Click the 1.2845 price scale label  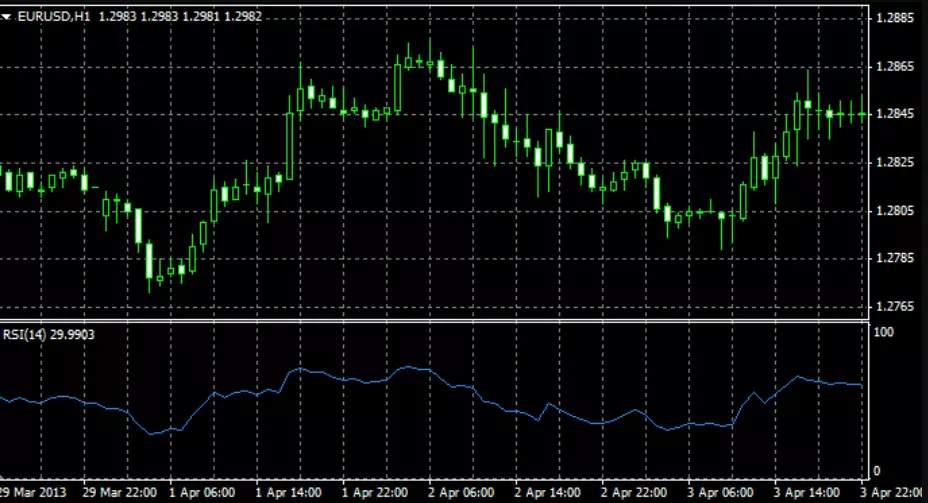pyautogui.click(x=895, y=114)
